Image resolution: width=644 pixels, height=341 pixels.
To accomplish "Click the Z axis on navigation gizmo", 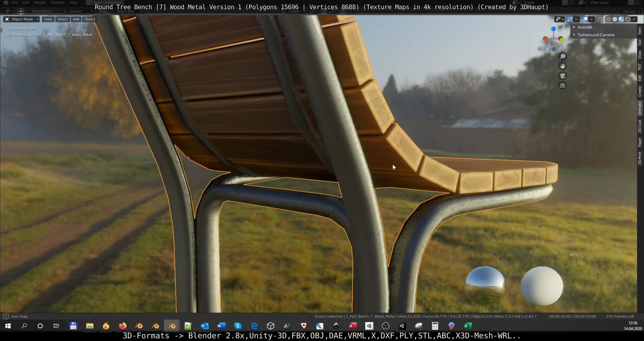I will click(554, 29).
